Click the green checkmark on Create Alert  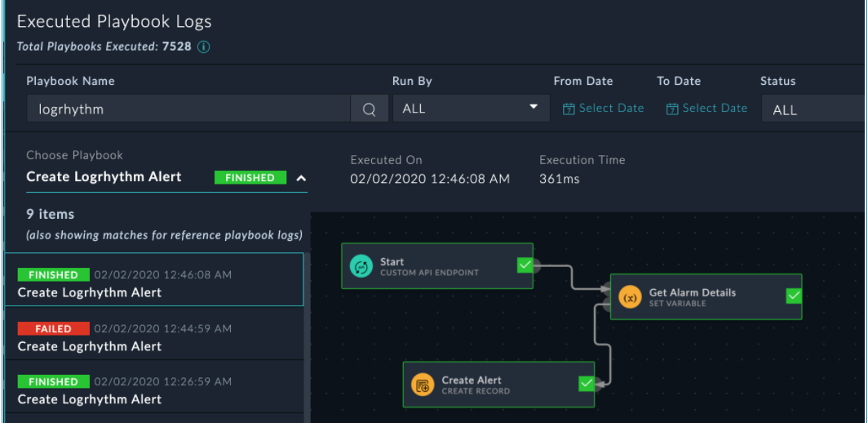point(586,383)
